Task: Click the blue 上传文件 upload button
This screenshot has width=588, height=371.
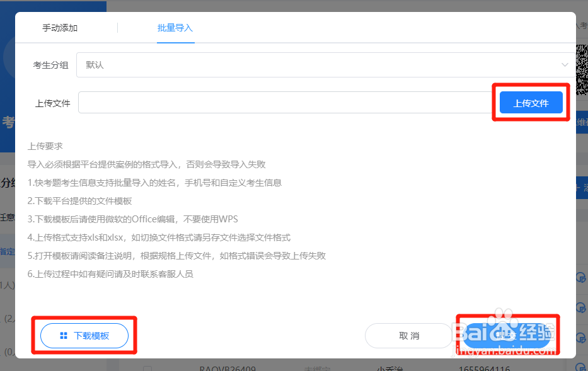Action: click(531, 102)
